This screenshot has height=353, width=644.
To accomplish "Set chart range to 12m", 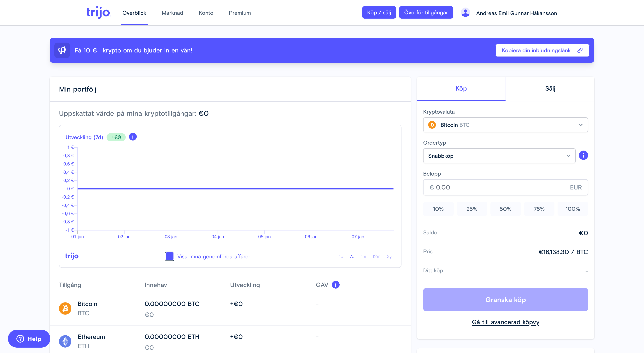I will point(376,256).
